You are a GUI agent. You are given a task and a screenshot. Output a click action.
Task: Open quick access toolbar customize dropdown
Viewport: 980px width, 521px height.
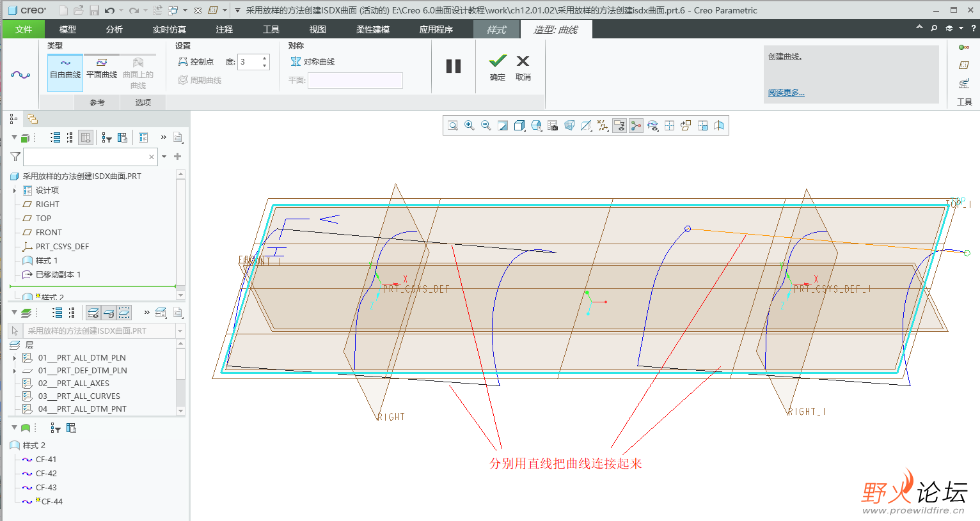pyautogui.click(x=237, y=10)
